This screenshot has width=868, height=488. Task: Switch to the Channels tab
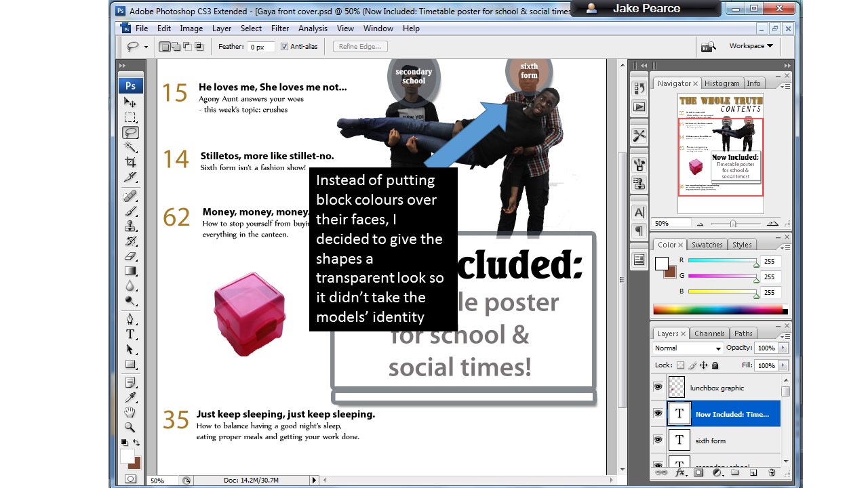(709, 333)
